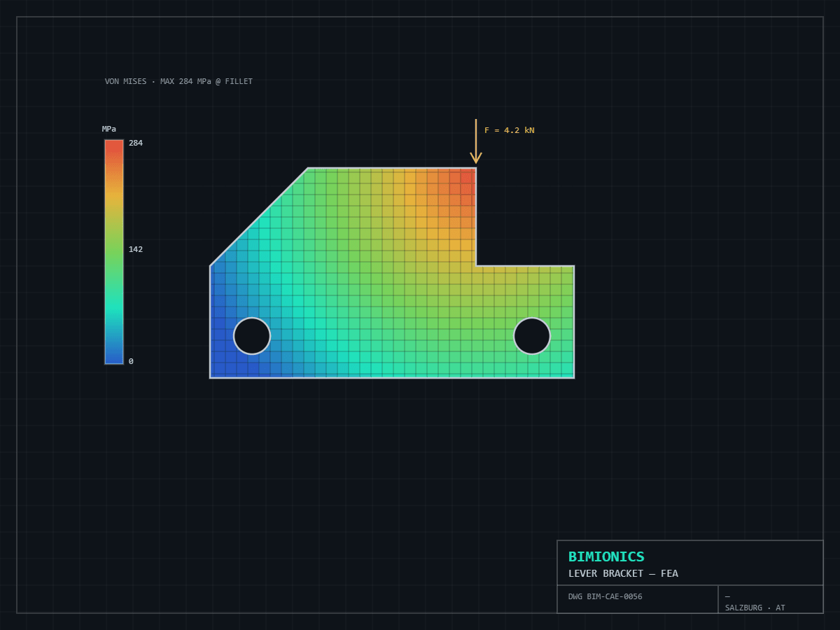This screenshot has height=630, width=840.
Task: Click the 0 legend minimum value
Action: [x=131, y=362]
